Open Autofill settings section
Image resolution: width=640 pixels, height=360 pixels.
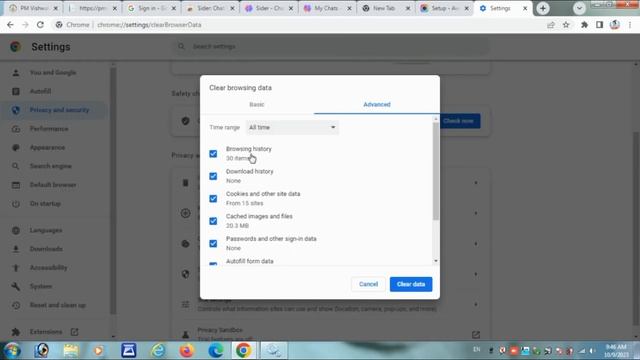click(40, 91)
